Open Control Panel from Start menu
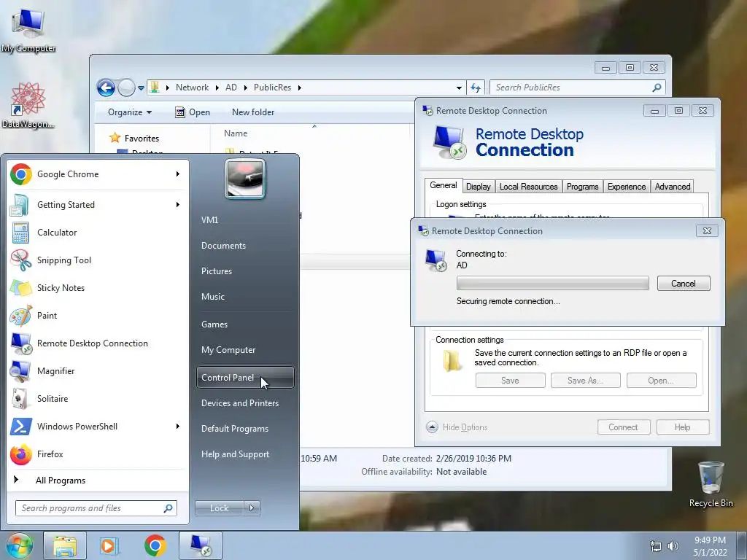 point(245,378)
